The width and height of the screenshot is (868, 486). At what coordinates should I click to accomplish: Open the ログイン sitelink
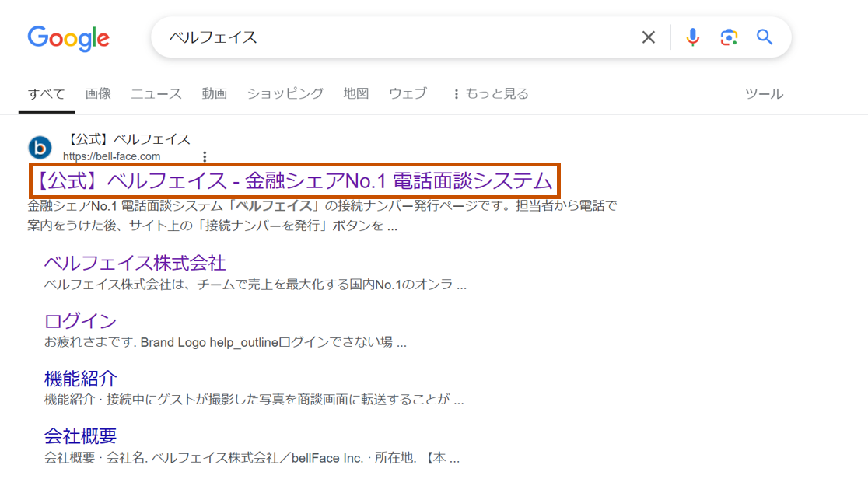80,321
